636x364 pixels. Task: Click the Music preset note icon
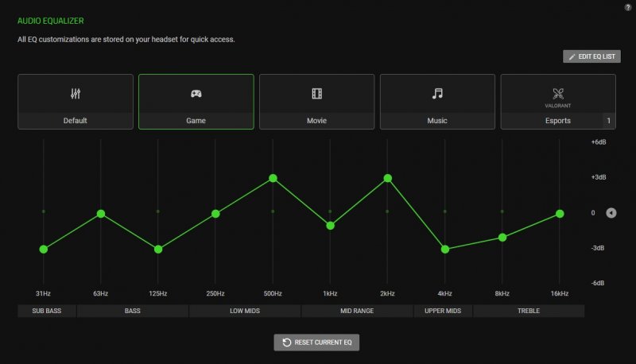(437, 94)
